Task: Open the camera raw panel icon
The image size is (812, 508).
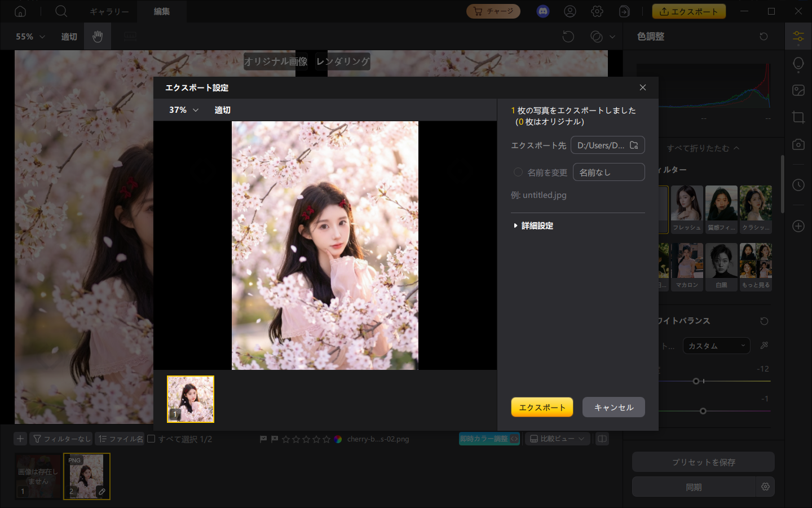Action: point(798,144)
